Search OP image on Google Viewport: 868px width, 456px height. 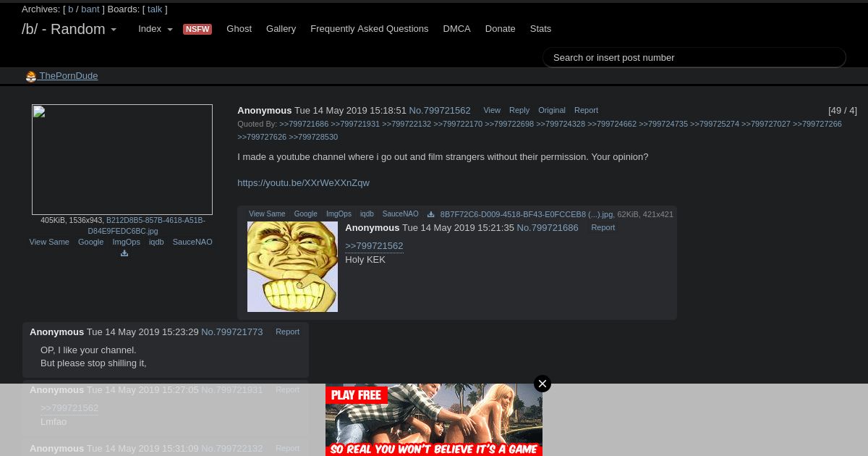[x=90, y=242]
